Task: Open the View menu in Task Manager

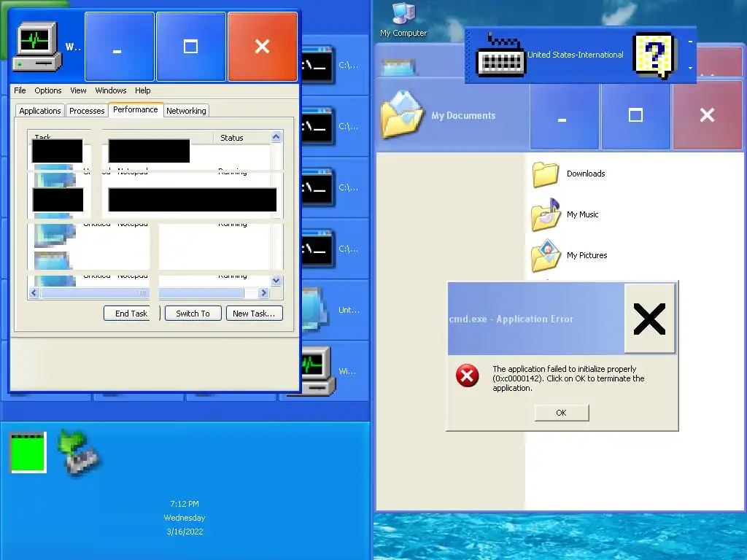Action: [x=78, y=90]
